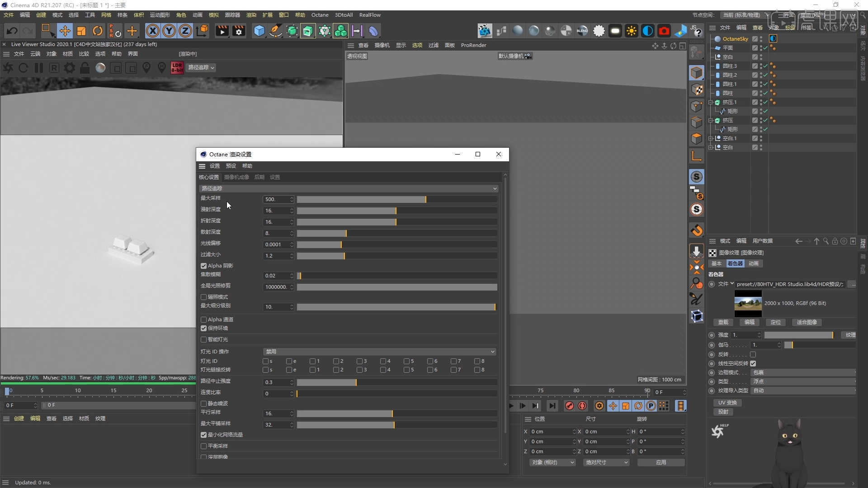Enable the 智能灯光 checkbox
Viewport: 868px width, 488px height.
tap(203, 339)
